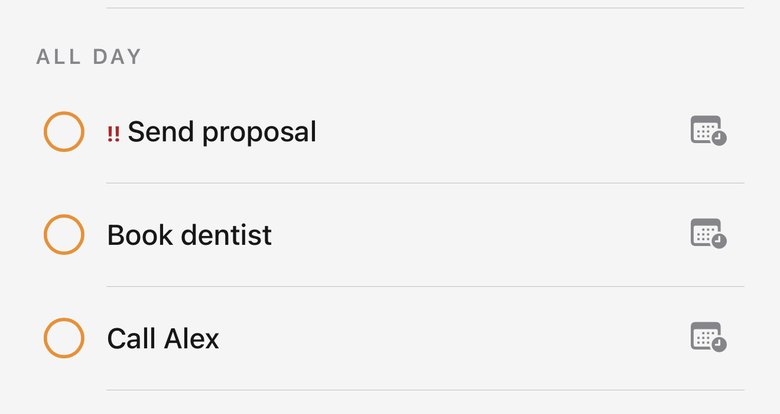
Task: Select empty space in the Send proposal row
Action: coord(497,132)
